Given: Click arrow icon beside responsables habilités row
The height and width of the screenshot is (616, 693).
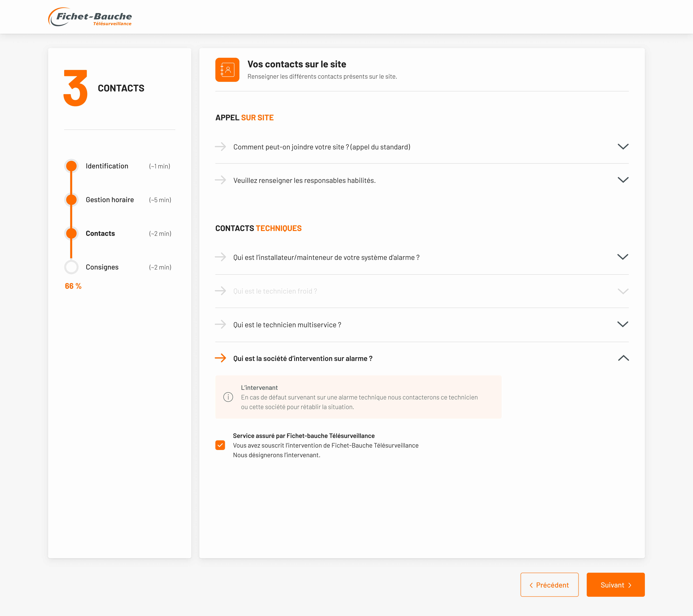Looking at the screenshot, I should (x=220, y=180).
